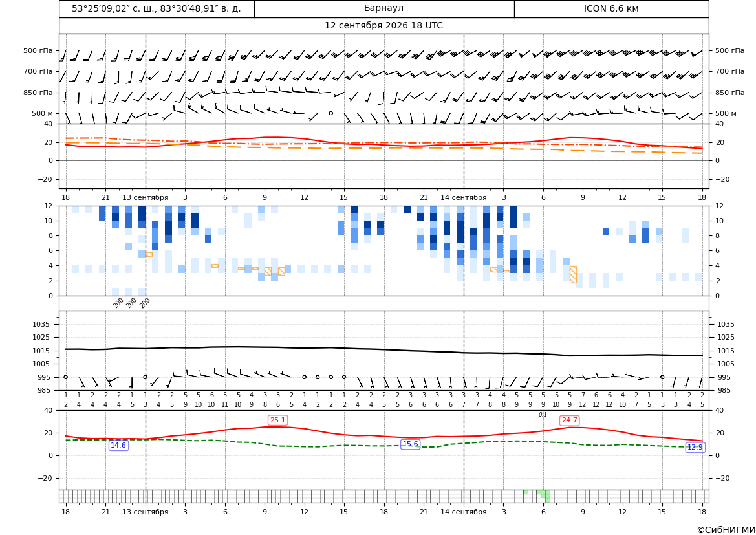Click the 0.1 precipitation amount label
The image size is (756, 535).
pyautogui.click(x=543, y=415)
